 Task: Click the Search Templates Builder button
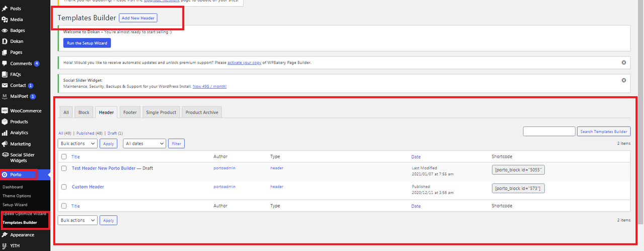(x=604, y=132)
